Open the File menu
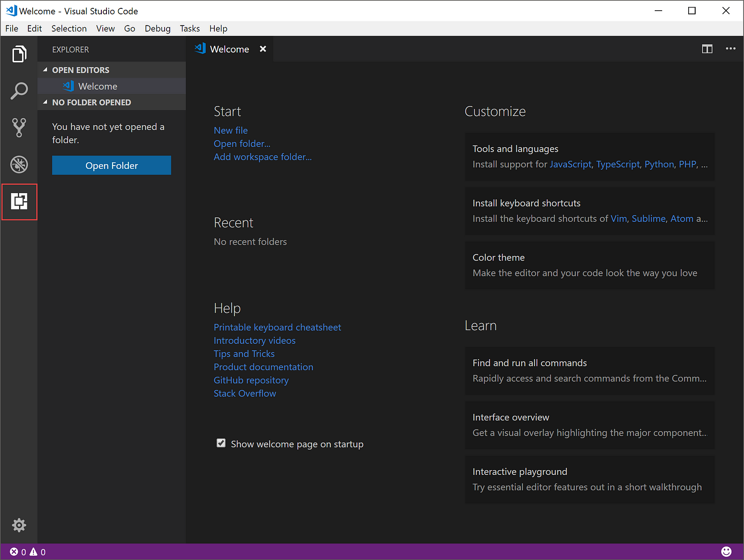 pos(12,28)
